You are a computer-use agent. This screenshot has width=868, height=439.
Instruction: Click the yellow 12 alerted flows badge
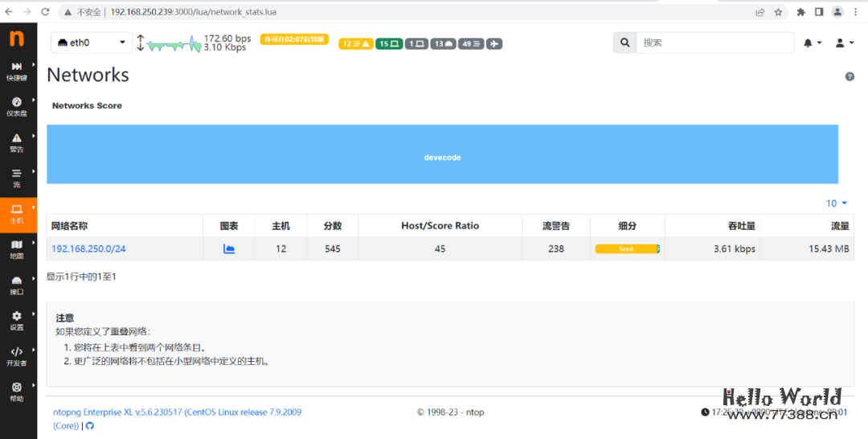pos(355,43)
